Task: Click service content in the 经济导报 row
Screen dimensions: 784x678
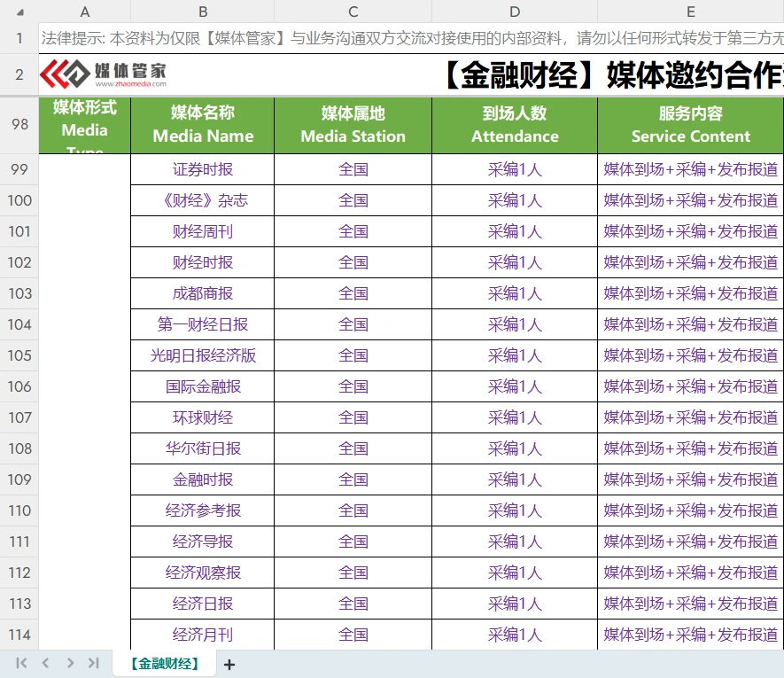Action: click(690, 542)
